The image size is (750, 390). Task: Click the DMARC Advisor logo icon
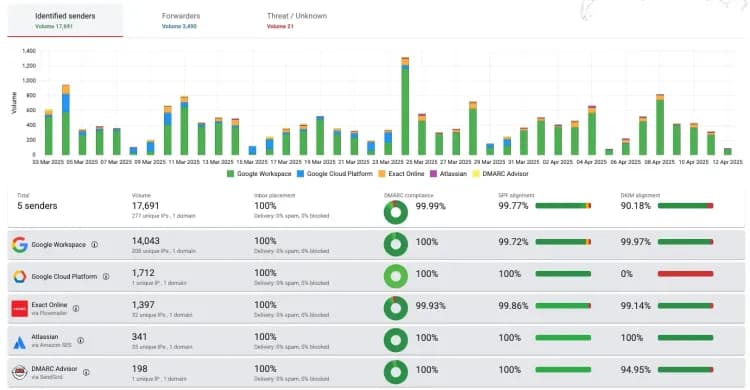[x=20, y=372]
